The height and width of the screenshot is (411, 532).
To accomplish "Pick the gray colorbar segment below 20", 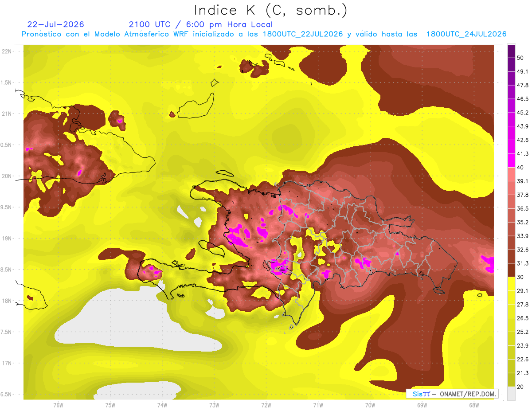I will (512, 394).
